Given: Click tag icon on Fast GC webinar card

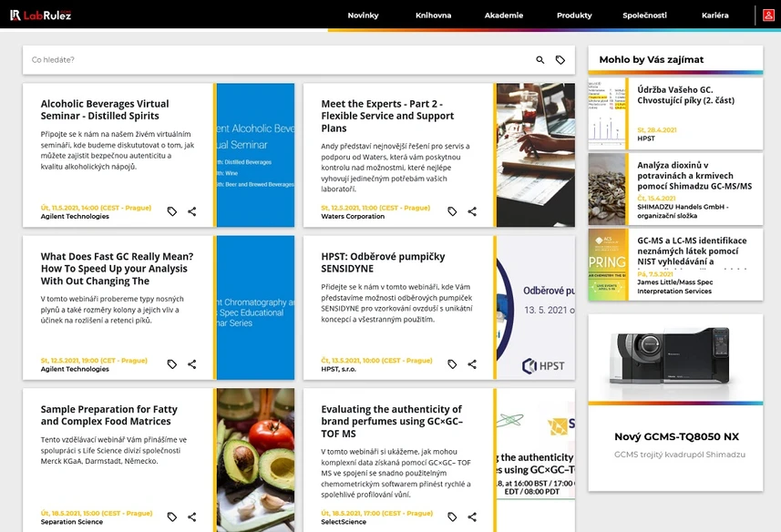Looking at the screenshot, I should click(172, 364).
